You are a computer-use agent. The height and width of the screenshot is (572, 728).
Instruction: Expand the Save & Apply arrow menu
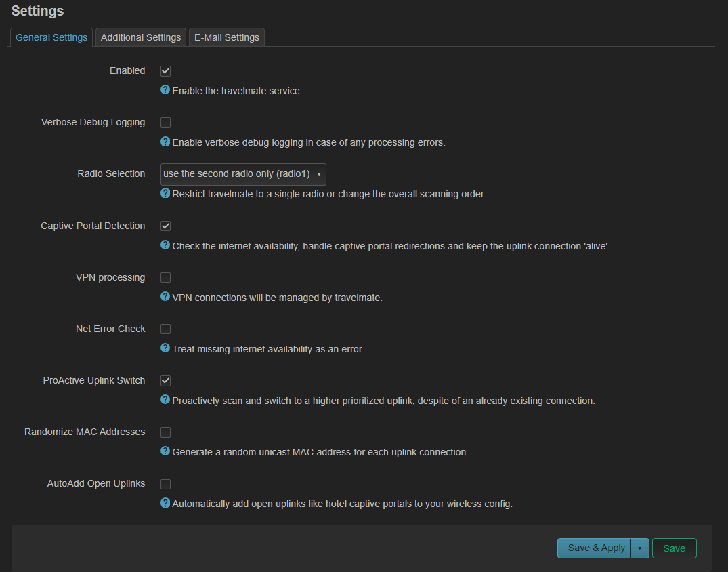click(640, 548)
